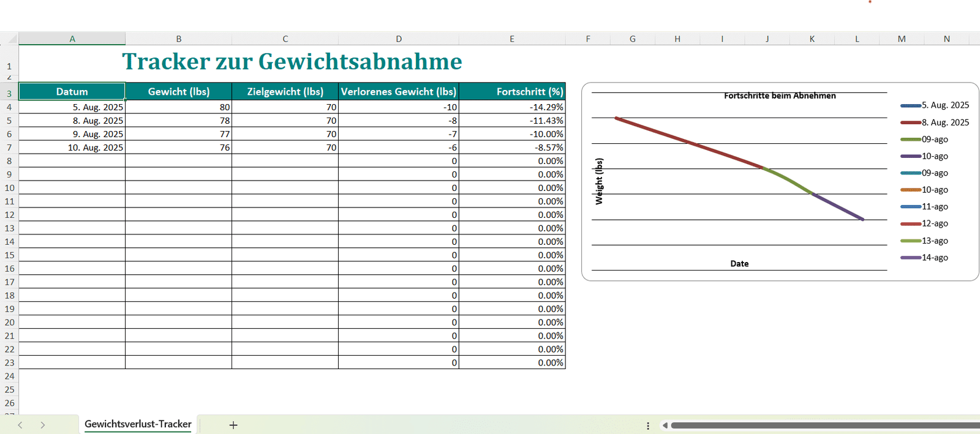Go to previous sheet arrow
Image resolution: width=980 pixels, height=434 pixels.
(x=20, y=425)
